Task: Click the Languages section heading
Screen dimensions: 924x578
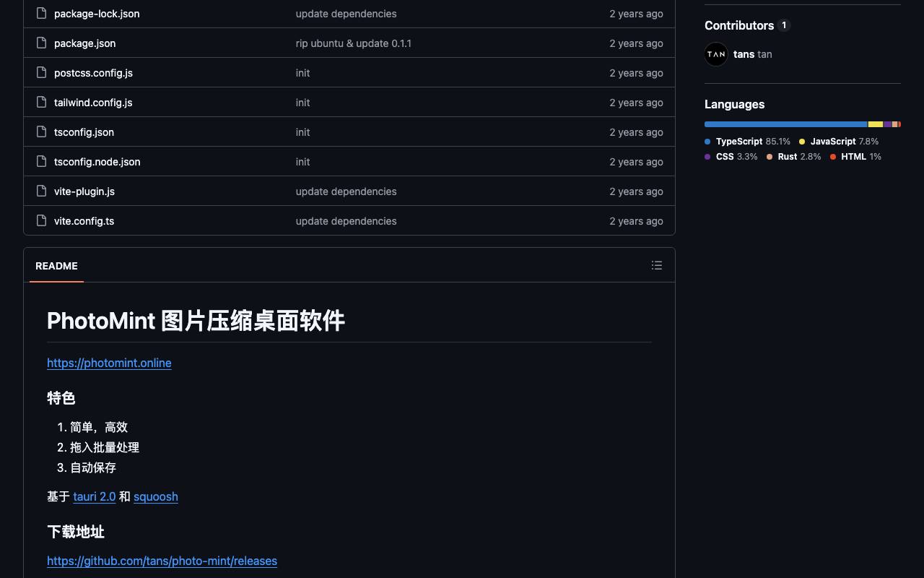Action: pos(734,104)
